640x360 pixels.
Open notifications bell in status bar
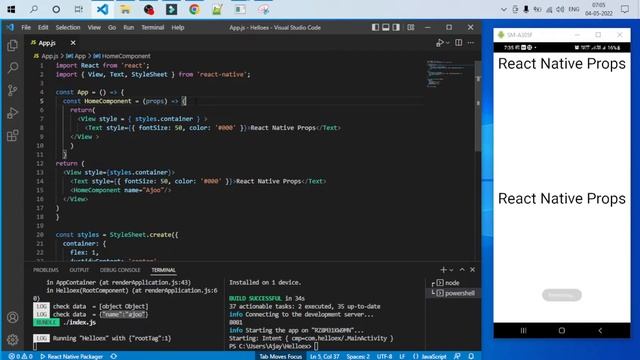coord(471,356)
